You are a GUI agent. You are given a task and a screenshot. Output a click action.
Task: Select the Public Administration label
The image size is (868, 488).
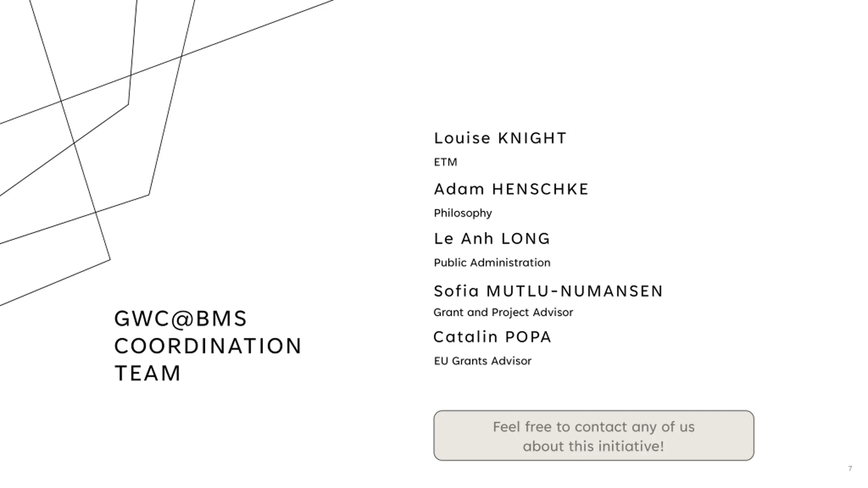492,263
